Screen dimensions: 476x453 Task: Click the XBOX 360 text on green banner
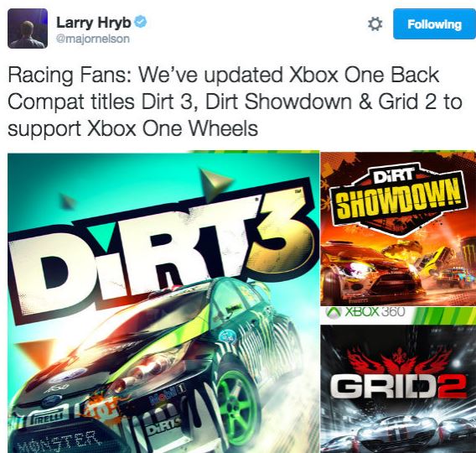(x=375, y=312)
